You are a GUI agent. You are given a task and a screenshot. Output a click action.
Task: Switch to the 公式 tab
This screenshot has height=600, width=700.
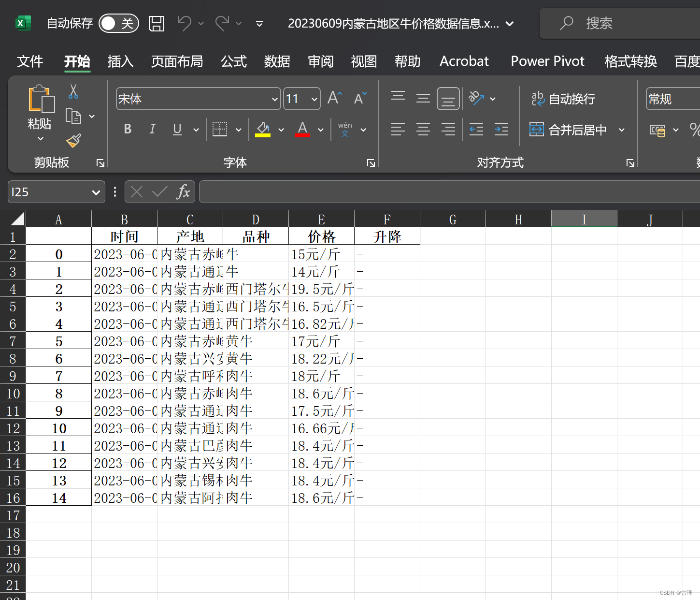click(234, 61)
